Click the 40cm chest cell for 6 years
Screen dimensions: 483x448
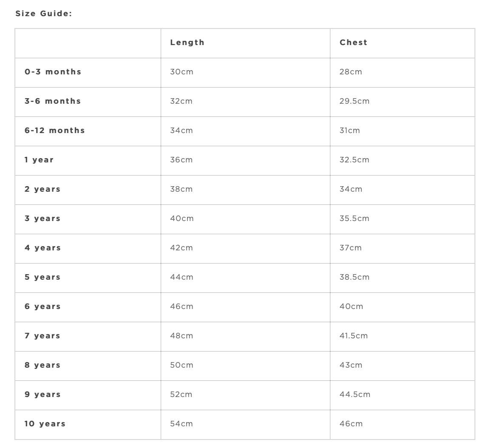point(351,306)
